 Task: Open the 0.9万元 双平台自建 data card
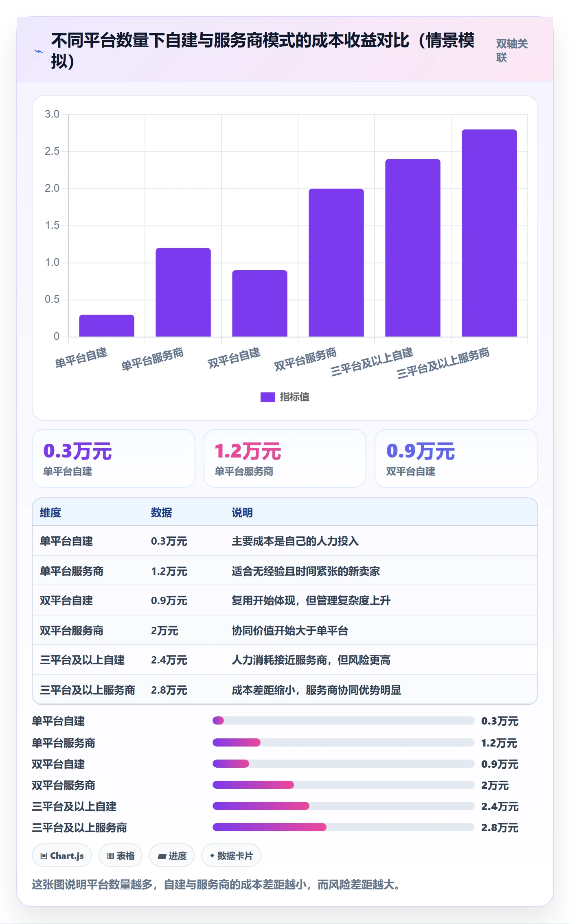click(456, 458)
